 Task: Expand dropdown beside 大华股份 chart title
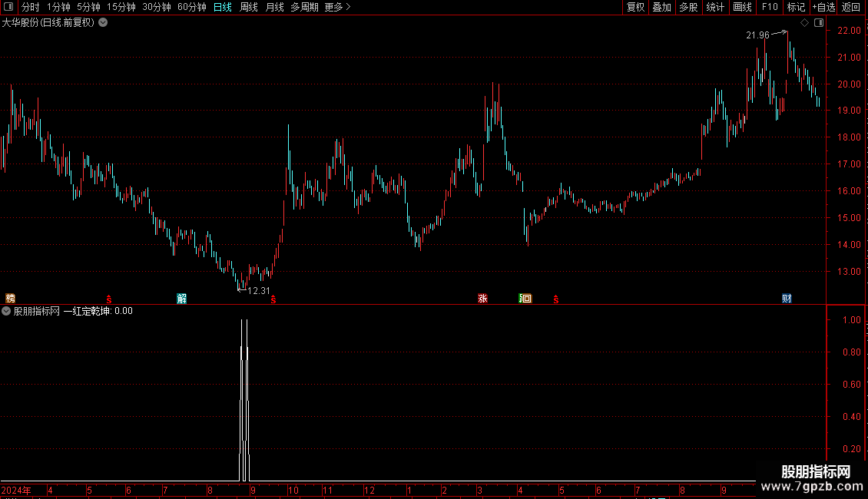[x=103, y=23]
